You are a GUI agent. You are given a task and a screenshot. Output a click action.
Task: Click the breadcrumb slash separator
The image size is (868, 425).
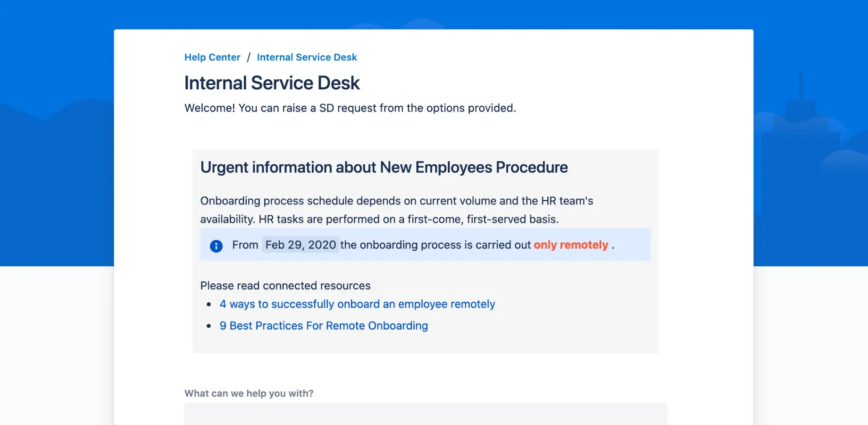point(249,57)
